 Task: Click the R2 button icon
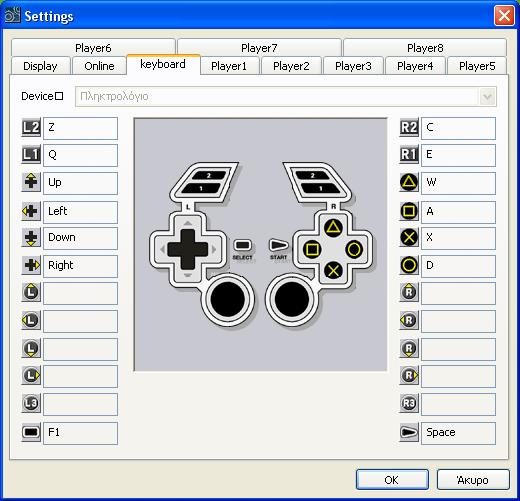pyautogui.click(x=409, y=128)
